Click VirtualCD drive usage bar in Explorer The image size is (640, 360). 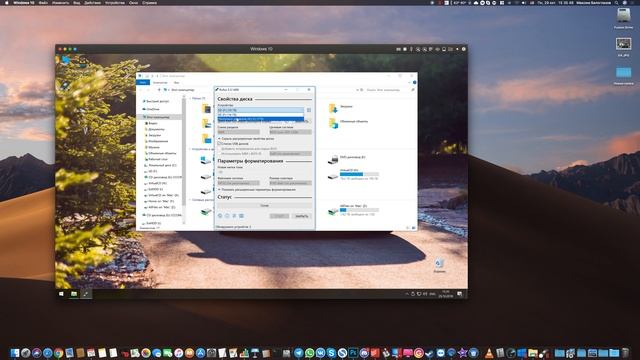point(359,174)
